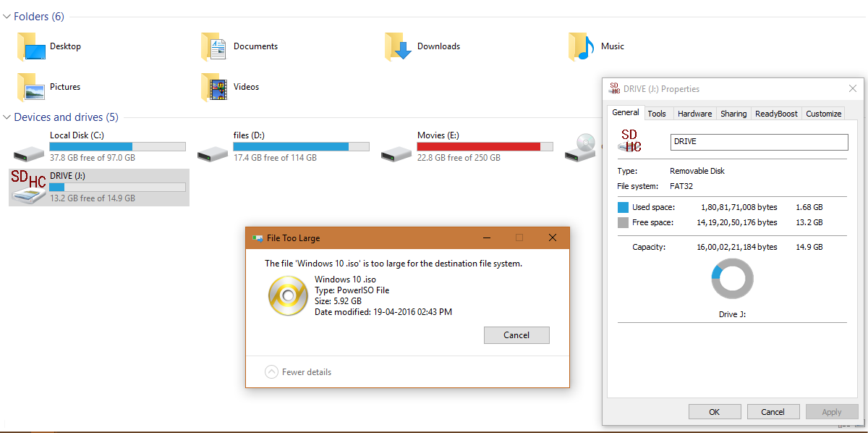The height and width of the screenshot is (433, 868).
Task: Cancel the File Too Large dialog
Action: coord(516,335)
